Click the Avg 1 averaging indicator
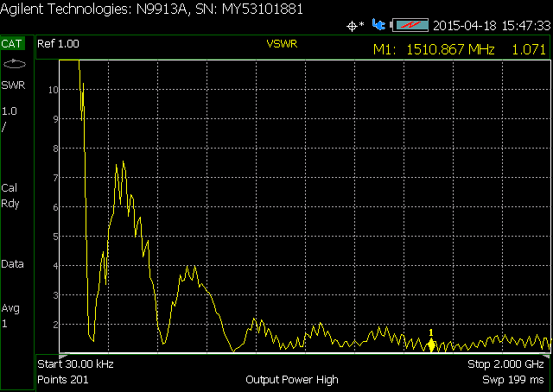 coord(10,315)
